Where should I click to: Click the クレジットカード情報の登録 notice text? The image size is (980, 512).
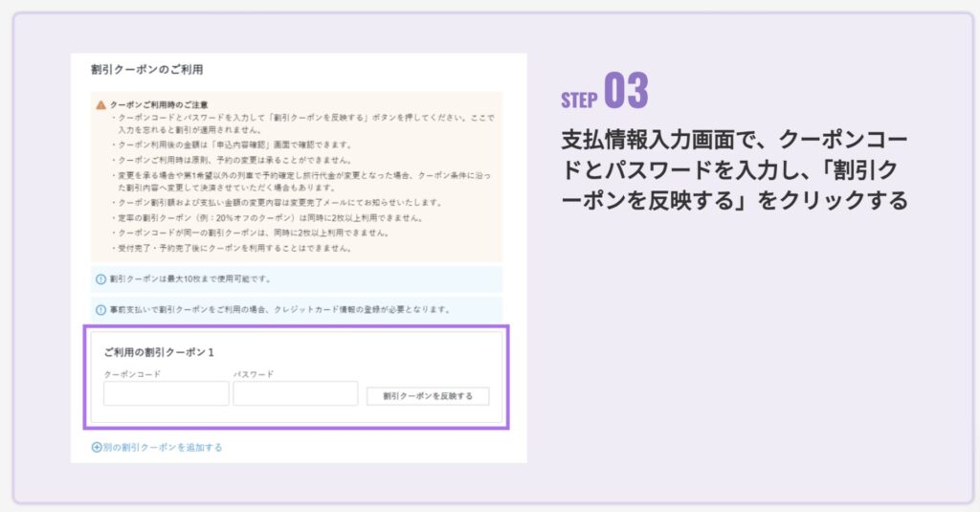click(362, 310)
